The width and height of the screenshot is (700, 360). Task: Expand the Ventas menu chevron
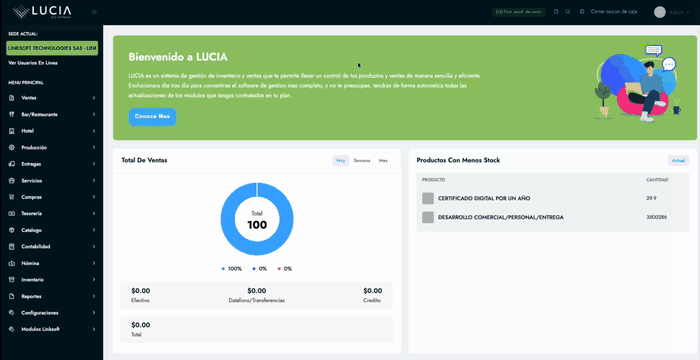94,98
